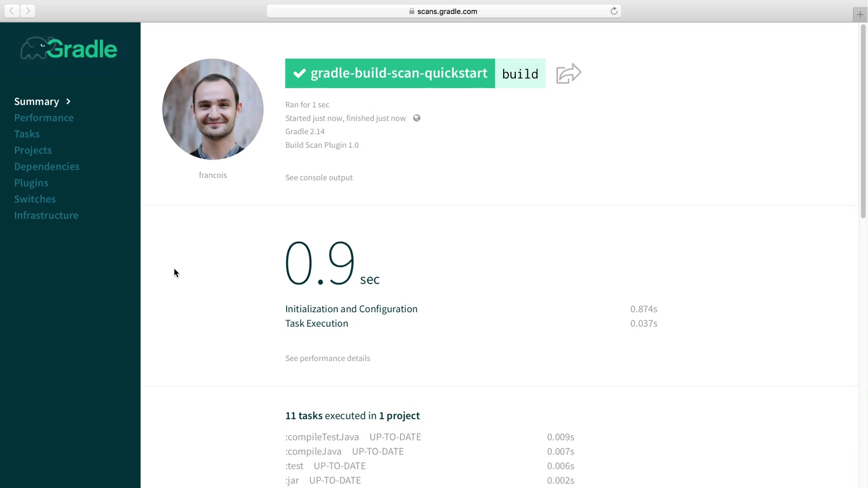
Task: Click the lock icon in address bar
Action: 411,11
